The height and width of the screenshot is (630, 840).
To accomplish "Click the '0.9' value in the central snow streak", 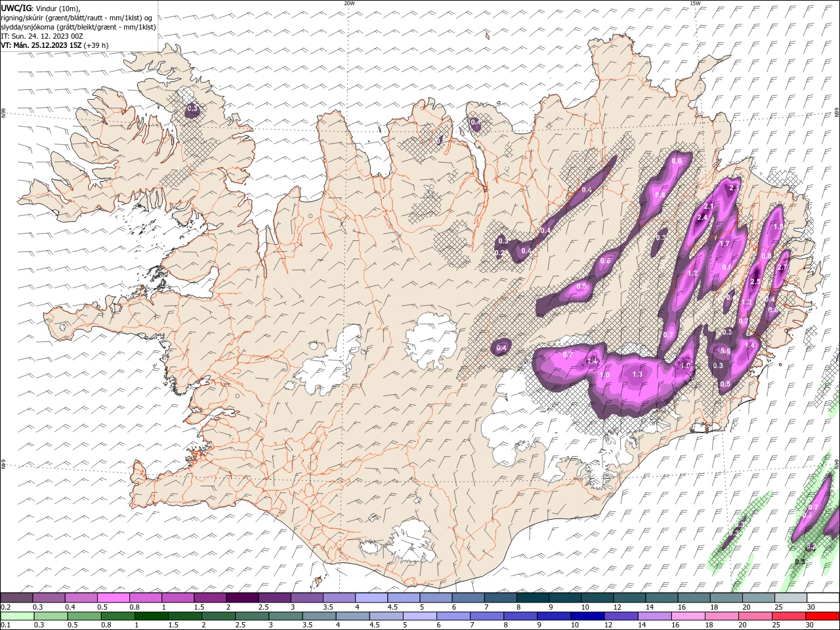I will (x=581, y=286).
